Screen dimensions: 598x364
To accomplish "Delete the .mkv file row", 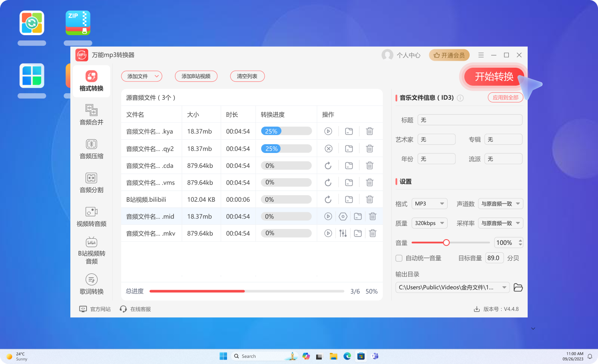I will (373, 233).
